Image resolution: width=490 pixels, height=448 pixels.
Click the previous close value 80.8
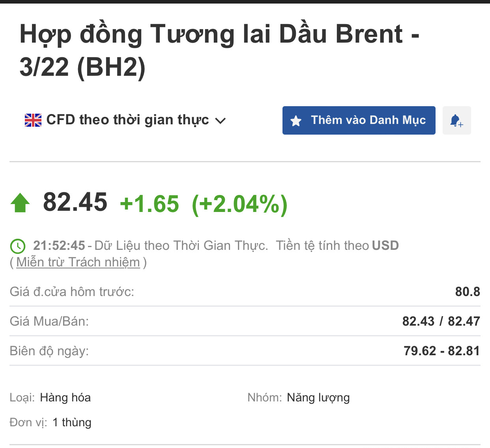[x=468, y=292]
